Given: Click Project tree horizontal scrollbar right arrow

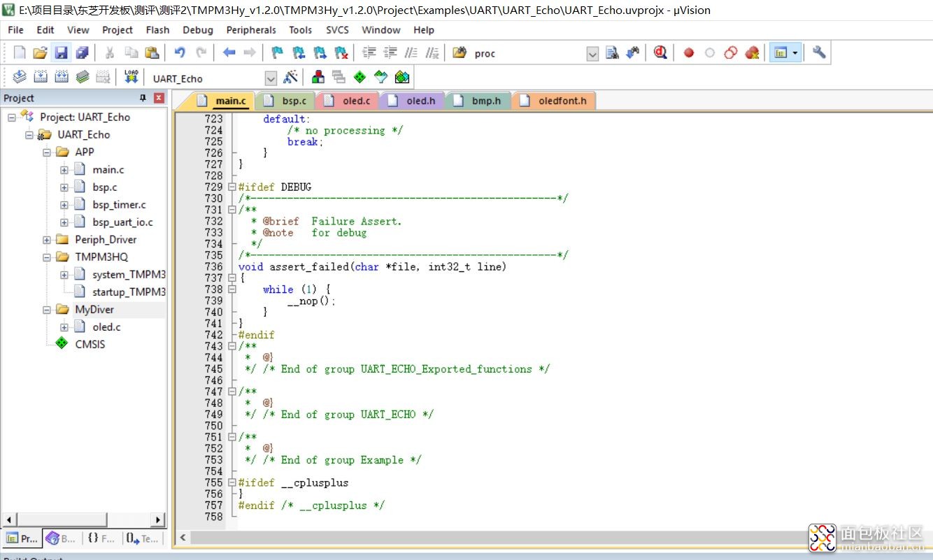Looking at the screenshot, I should click(159, 519).
